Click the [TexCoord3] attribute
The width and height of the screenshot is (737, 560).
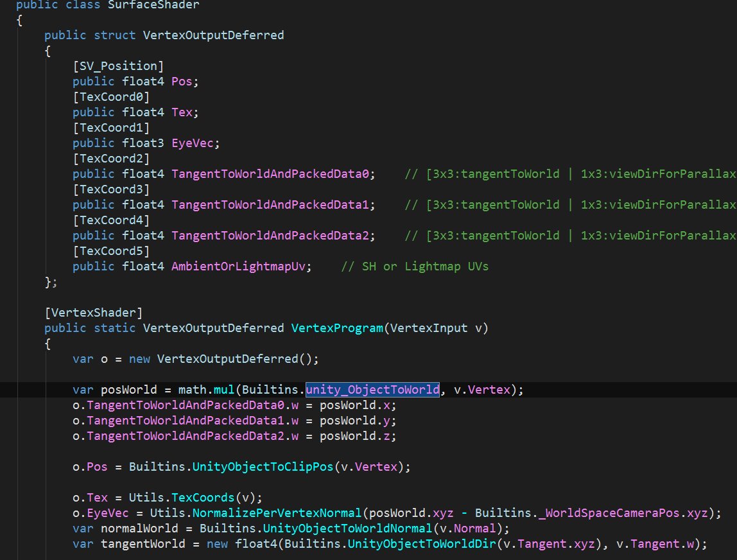click(111, 189)
